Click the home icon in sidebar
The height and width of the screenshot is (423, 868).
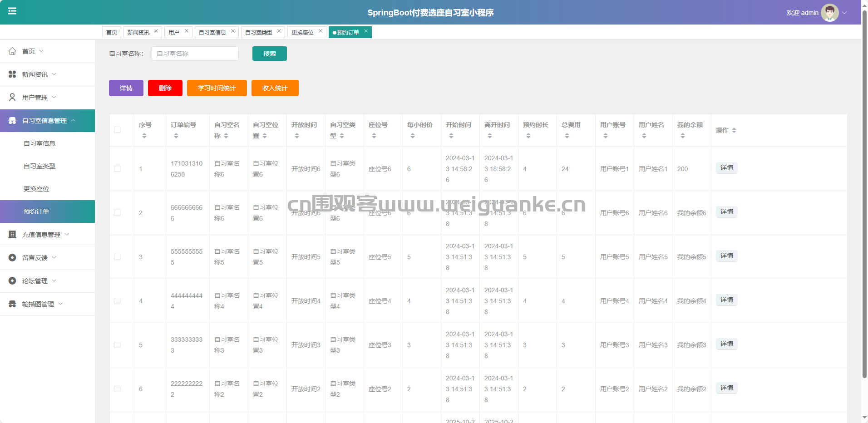(x=12, y=51)
